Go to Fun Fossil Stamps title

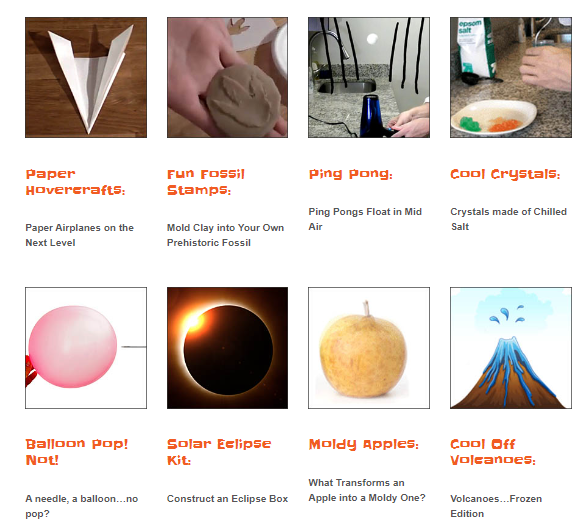coord(206,182)
